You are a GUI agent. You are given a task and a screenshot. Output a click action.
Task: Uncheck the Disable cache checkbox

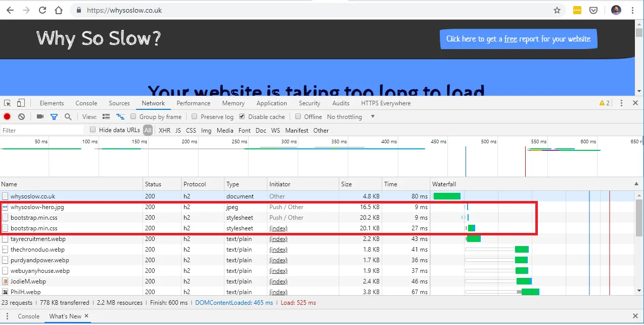pos(242,116)
